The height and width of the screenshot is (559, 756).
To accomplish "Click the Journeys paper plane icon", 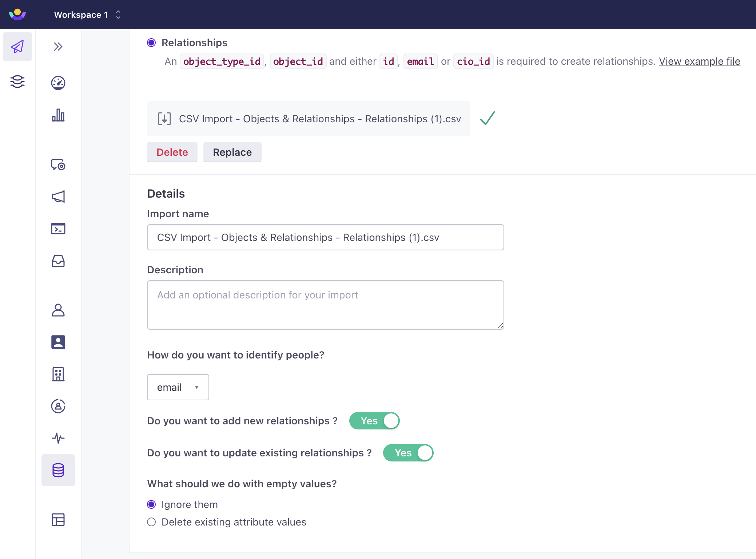I will coord(17,47).
